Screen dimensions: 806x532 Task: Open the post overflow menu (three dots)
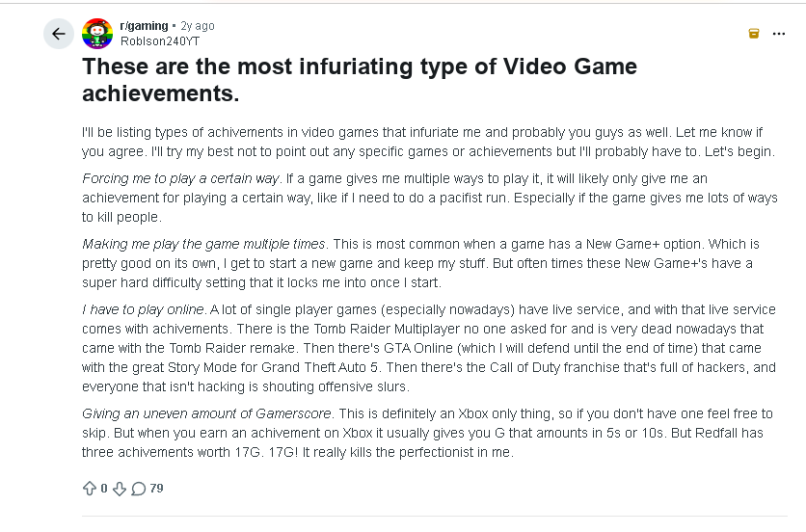coord(779,33)
